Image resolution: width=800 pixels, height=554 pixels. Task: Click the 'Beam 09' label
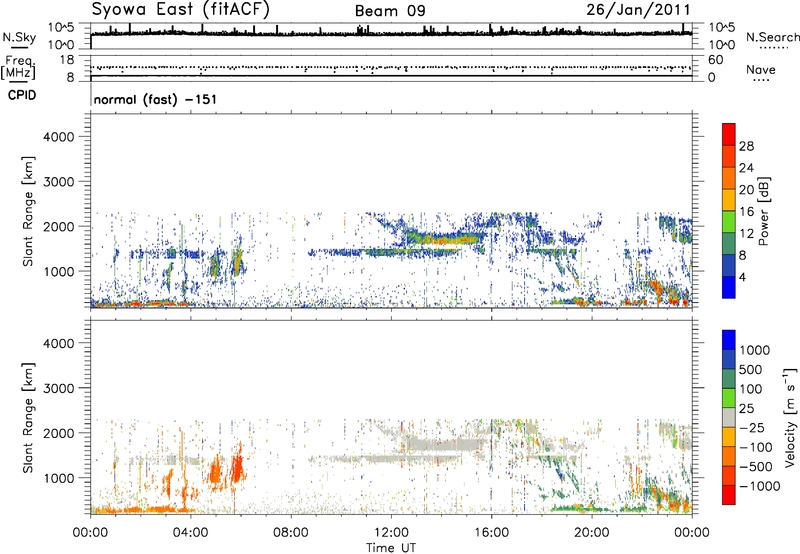coord(390,11)
